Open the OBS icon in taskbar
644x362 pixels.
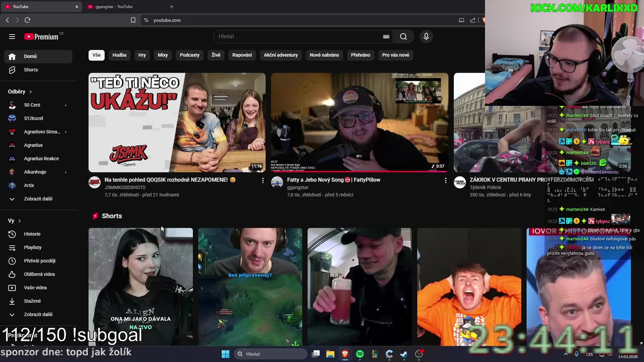(x=419, y=354)
